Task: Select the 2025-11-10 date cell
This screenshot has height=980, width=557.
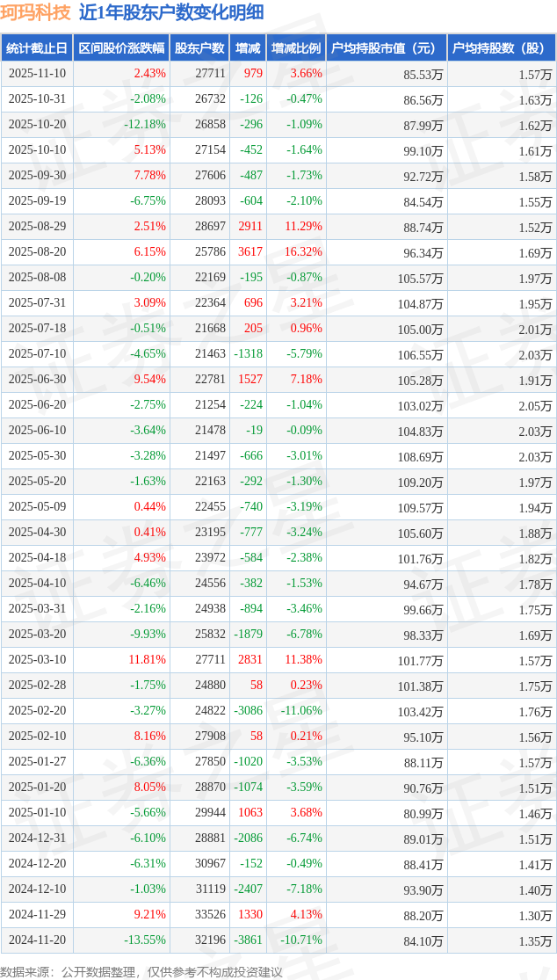Action: (x=37, y=74)
